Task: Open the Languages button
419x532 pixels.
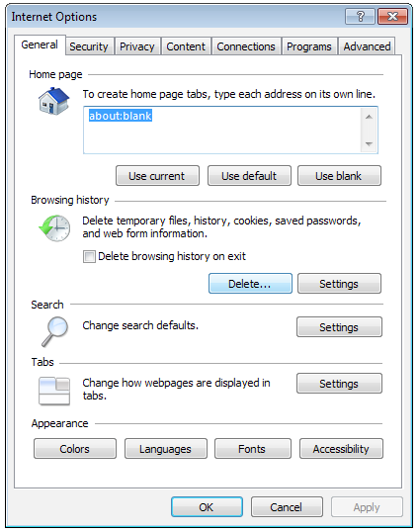Action: pyautogui.click(x=166, y=449)
